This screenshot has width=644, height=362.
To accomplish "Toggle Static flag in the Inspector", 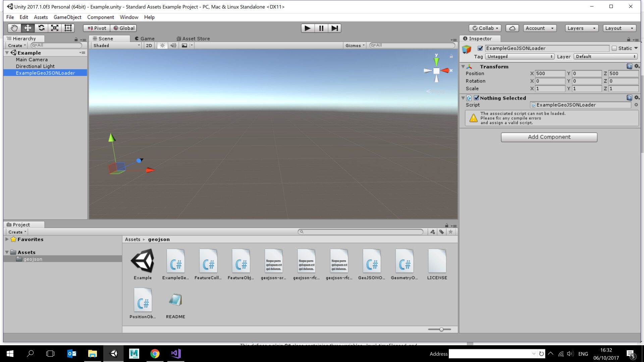I will pyautogui.click(x=614, y=48).
